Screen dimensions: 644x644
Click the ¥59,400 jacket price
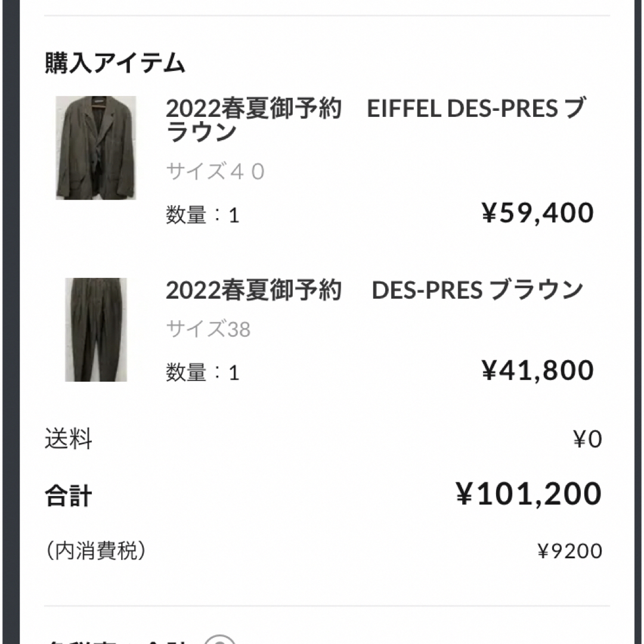tap(538, 213)
